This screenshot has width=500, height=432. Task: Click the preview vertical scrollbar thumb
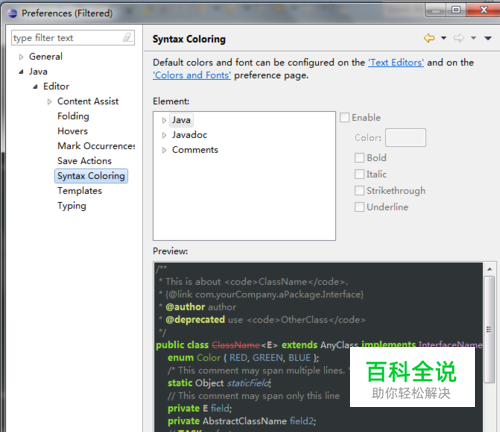[489, 329]
